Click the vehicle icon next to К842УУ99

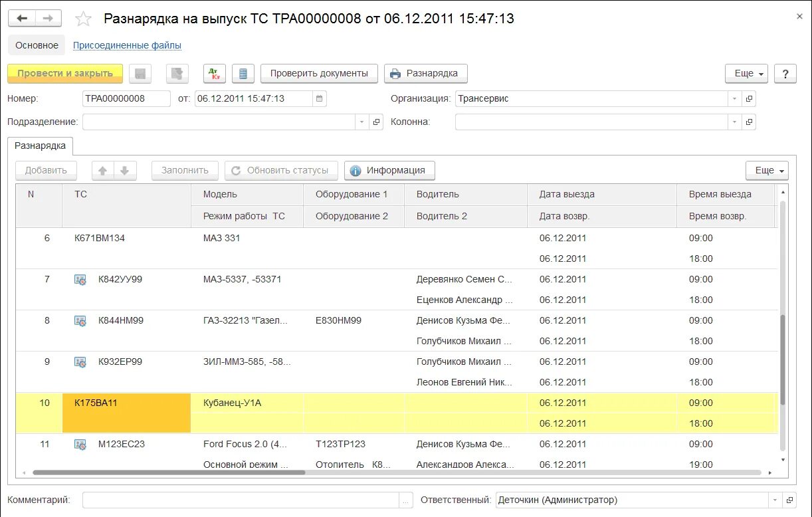[80, 279]
